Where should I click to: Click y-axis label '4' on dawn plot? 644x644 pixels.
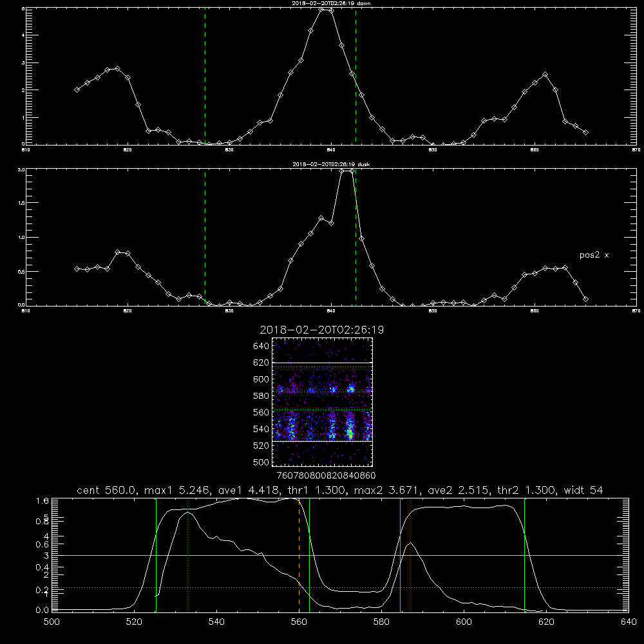tap(23, 35)
